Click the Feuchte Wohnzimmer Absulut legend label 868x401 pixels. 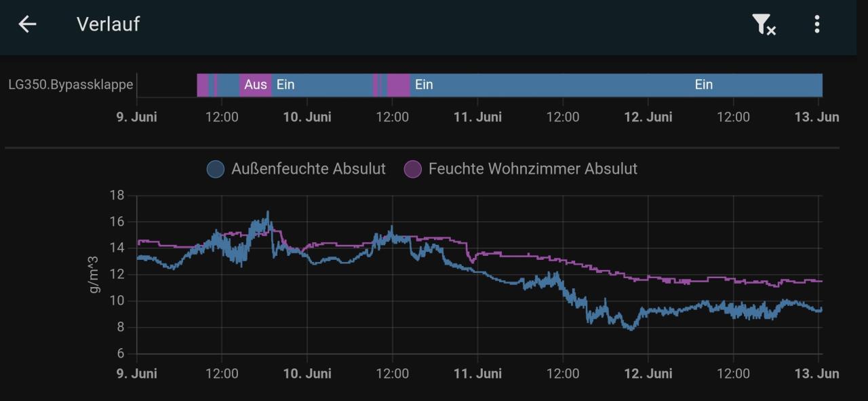(533, 169)
